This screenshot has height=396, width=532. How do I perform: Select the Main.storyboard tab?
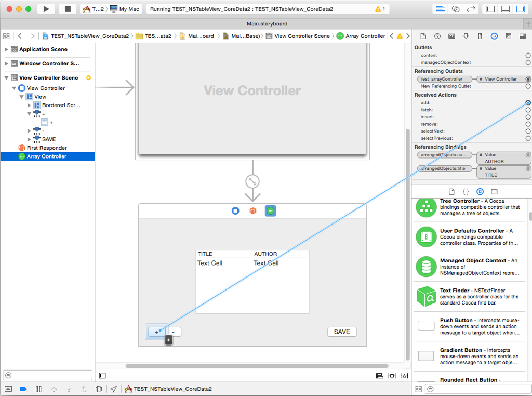click(x=267, y=24)
